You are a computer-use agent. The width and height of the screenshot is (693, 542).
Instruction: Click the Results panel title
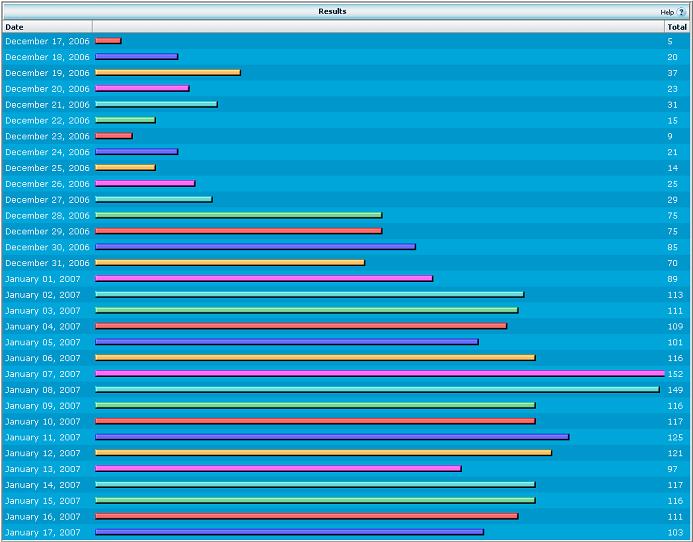pos(332,11)
